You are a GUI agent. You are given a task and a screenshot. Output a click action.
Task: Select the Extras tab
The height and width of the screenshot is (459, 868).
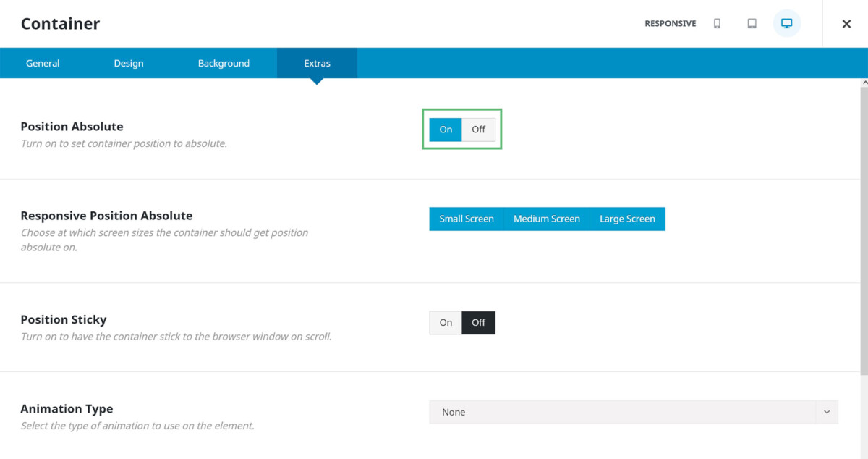coord(317,63)
